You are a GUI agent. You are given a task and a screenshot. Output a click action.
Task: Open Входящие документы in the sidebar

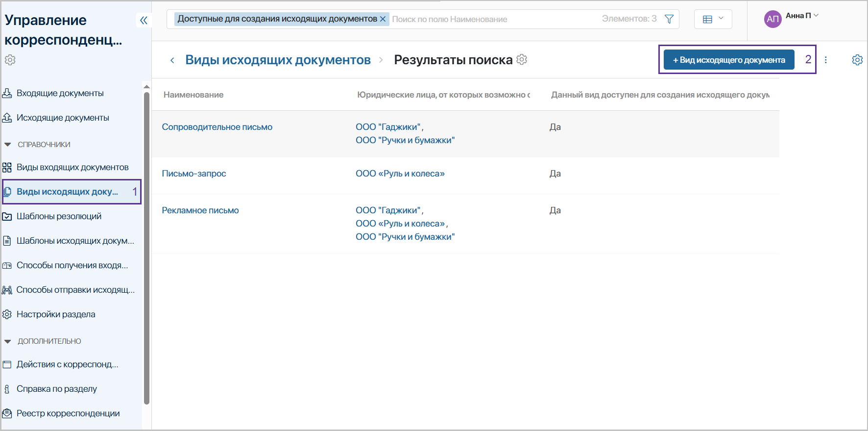pos(60,93)
